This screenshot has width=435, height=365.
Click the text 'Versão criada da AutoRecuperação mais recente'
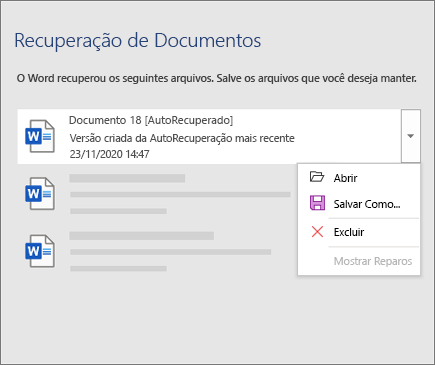tap(182, 138)
